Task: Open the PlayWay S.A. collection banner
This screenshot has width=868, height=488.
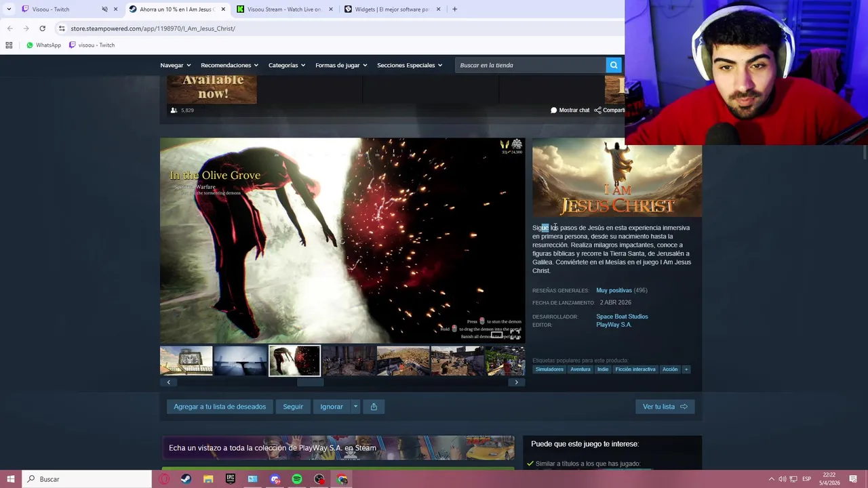Action: 338,448
